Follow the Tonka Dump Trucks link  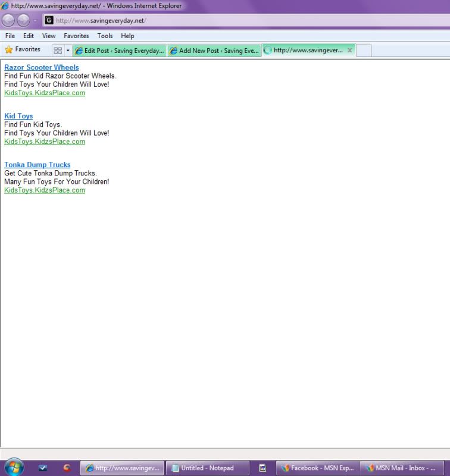[x=37, y=165]
